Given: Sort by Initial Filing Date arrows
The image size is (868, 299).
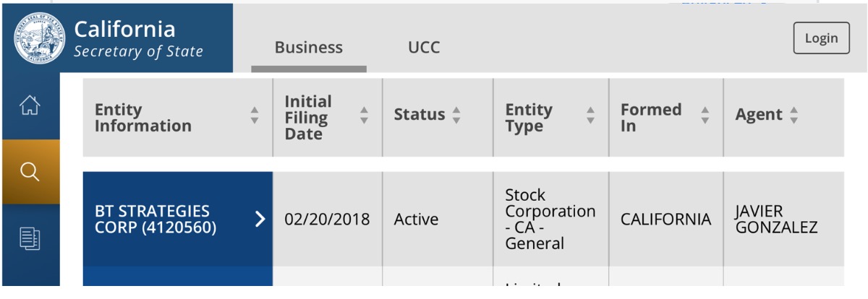Looking at the screenshot, I should click(x=364, y=116).
